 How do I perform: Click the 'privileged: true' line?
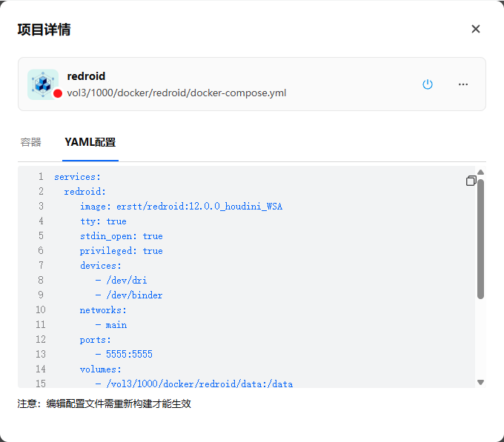tap(121, 251)
